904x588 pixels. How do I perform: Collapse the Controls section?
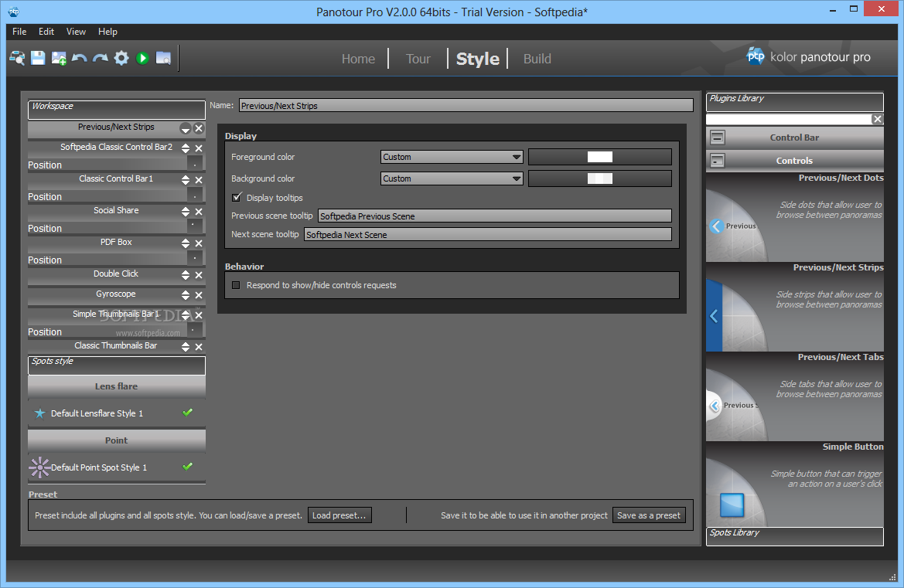pyautogui.click(x=717, y=161)
